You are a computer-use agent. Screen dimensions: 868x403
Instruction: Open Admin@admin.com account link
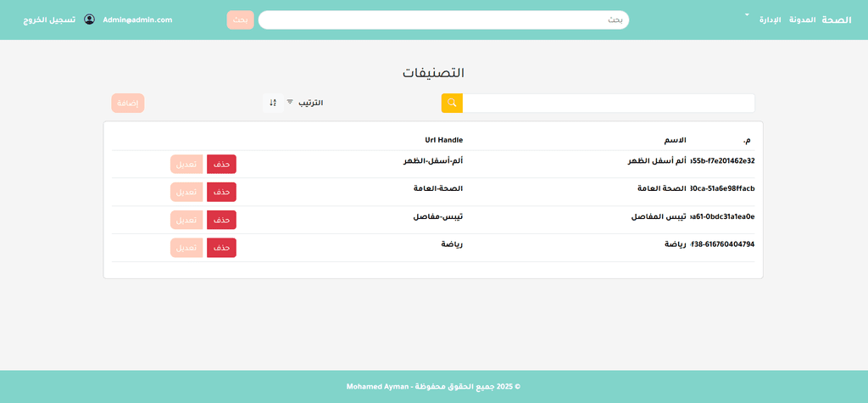click(x=137, y=20)
